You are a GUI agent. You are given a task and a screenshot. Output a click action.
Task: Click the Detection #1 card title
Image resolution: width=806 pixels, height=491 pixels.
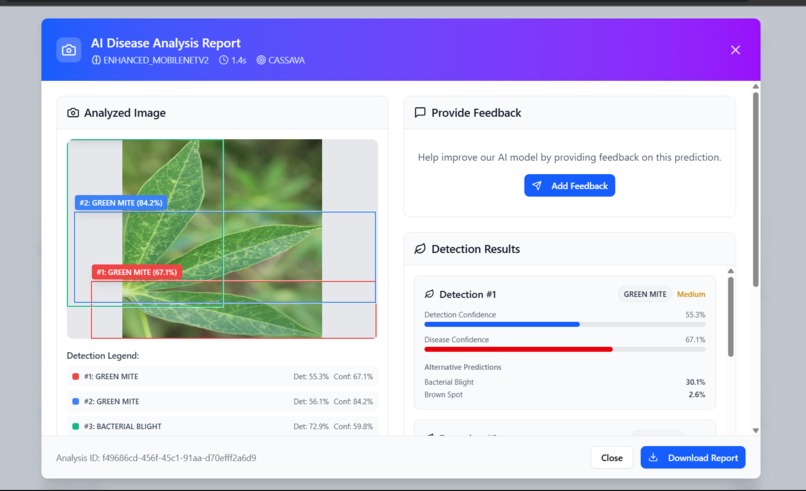[467, 294]
